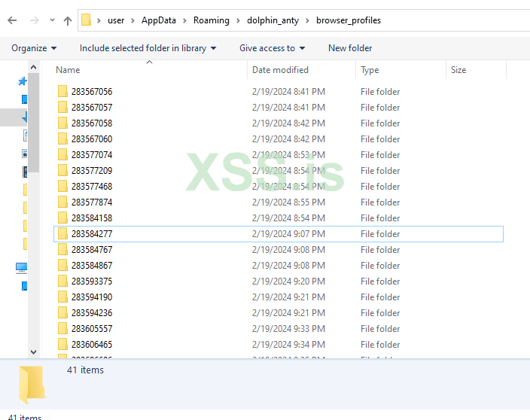Click 'File folder' type of 283594190

click(x=380, y=297)
